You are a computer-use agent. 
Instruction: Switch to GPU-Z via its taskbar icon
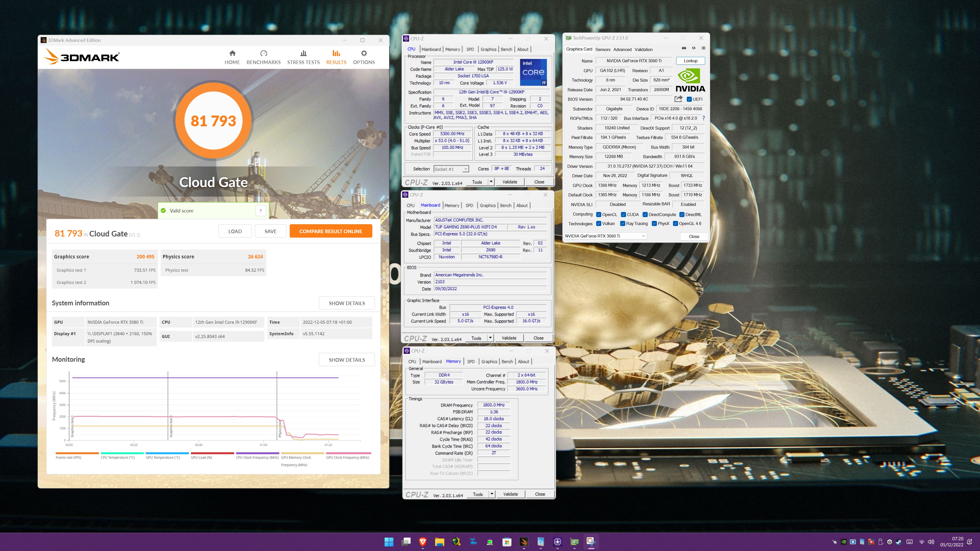(574, 542)
